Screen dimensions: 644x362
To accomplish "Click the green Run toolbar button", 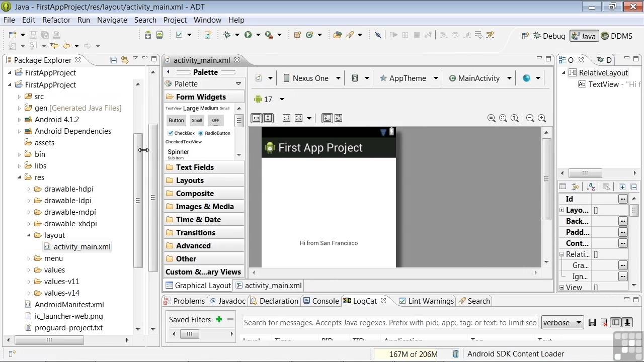I will click(248, 35).
